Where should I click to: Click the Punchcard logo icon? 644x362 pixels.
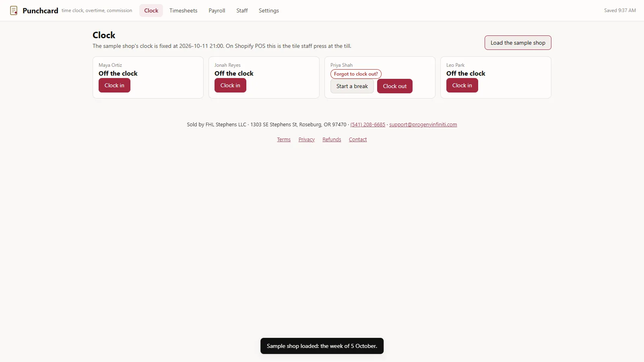pos(14,10)
